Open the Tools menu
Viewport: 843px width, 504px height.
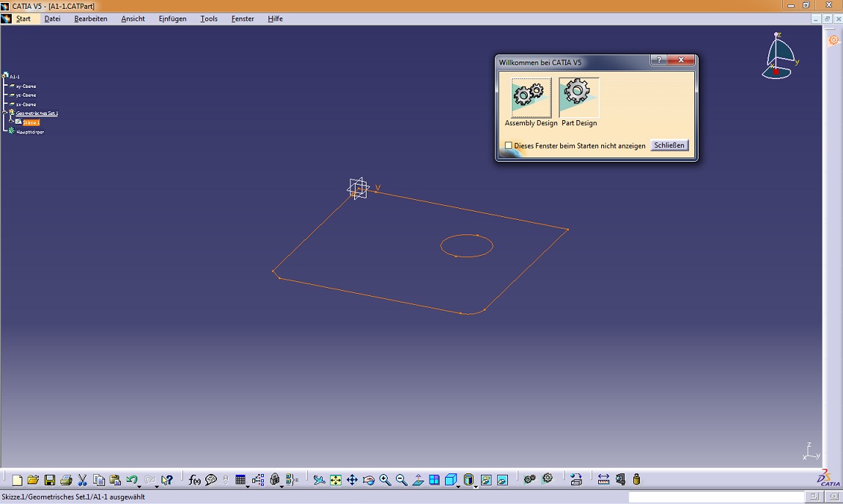(x=209, y=19)
